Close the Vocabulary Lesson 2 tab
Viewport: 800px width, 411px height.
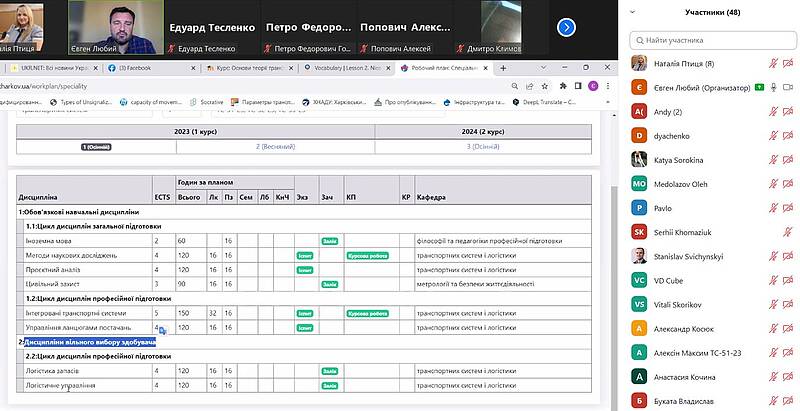388,68
